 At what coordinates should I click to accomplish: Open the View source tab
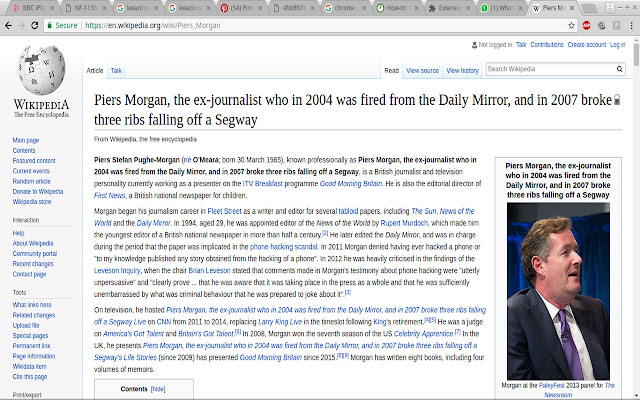tap(422, 70)
